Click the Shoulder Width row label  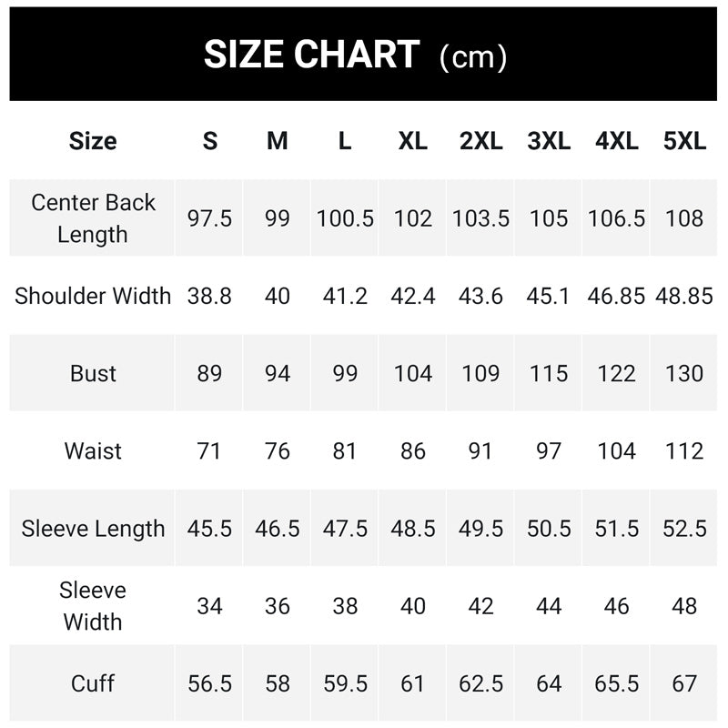pos(93,296)
